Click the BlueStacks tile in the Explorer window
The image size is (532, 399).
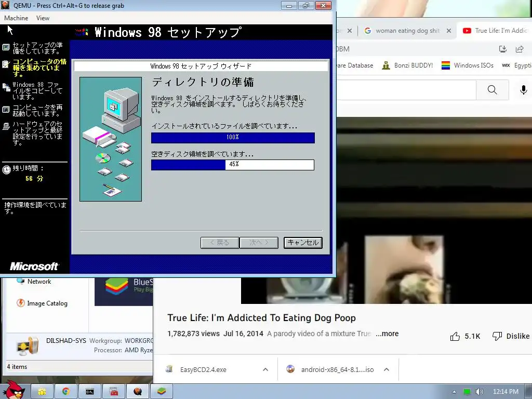[124, 291]
